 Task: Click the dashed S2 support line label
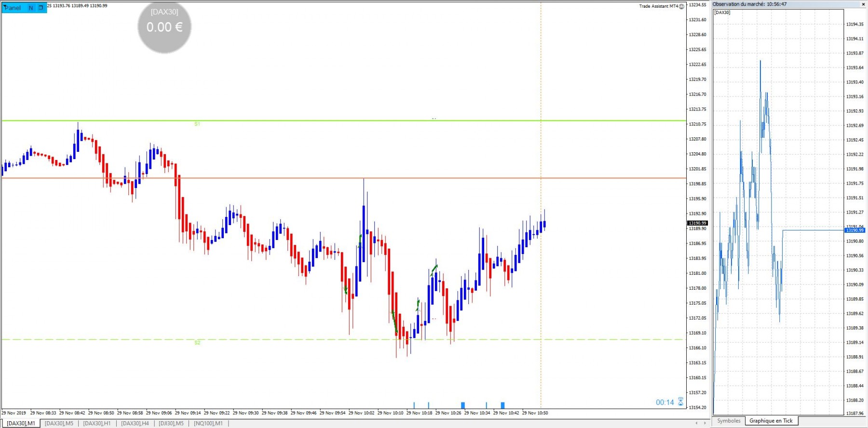click(x=197, y=343)
